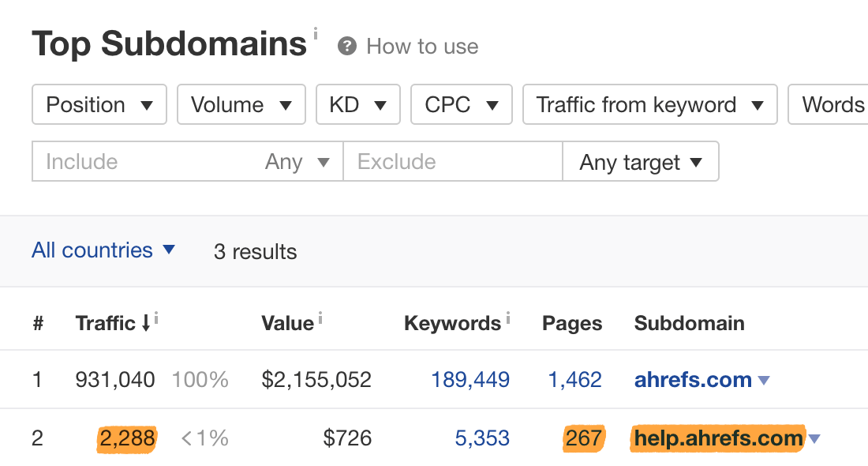Open the How to use link
The image size is (868, 466).
point(422,47)
